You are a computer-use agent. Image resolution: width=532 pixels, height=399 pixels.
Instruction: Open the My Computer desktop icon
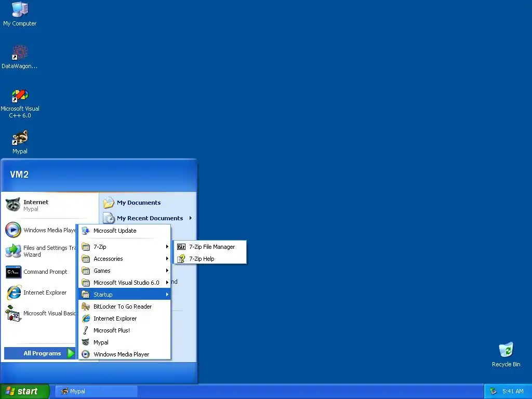pyautogui.click(x=20, y=14)
